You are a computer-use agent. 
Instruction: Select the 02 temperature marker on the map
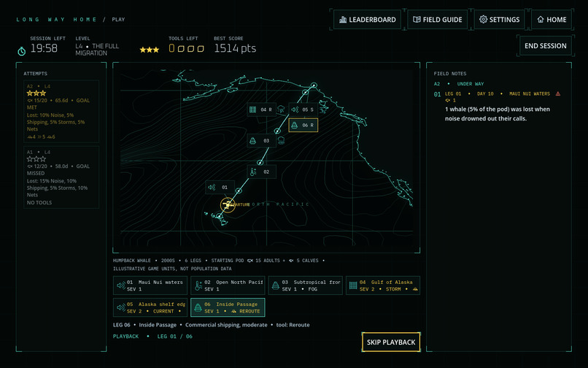pyautogui.click(x=261, y=172)
